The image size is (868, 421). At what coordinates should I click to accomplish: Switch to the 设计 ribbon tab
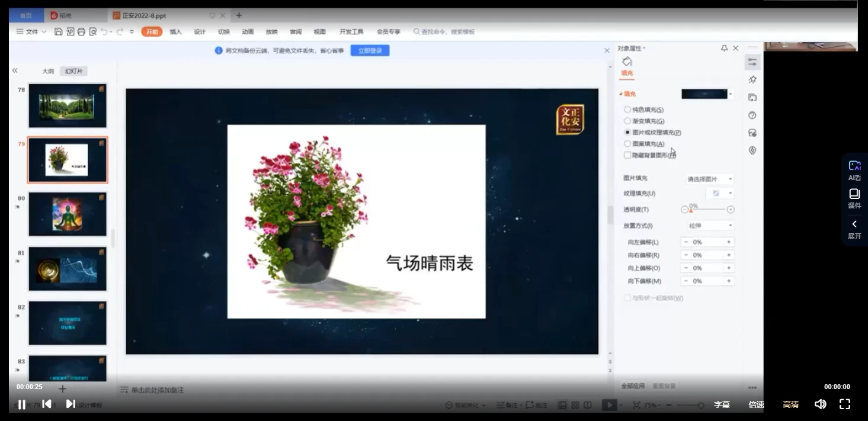pyautogui.click(x=200, y=32)
